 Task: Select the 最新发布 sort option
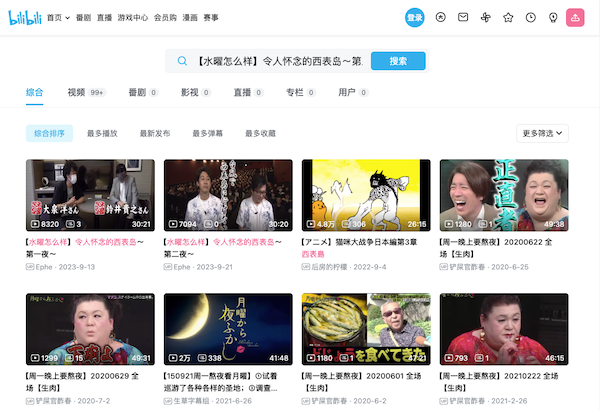click(155, 133)
